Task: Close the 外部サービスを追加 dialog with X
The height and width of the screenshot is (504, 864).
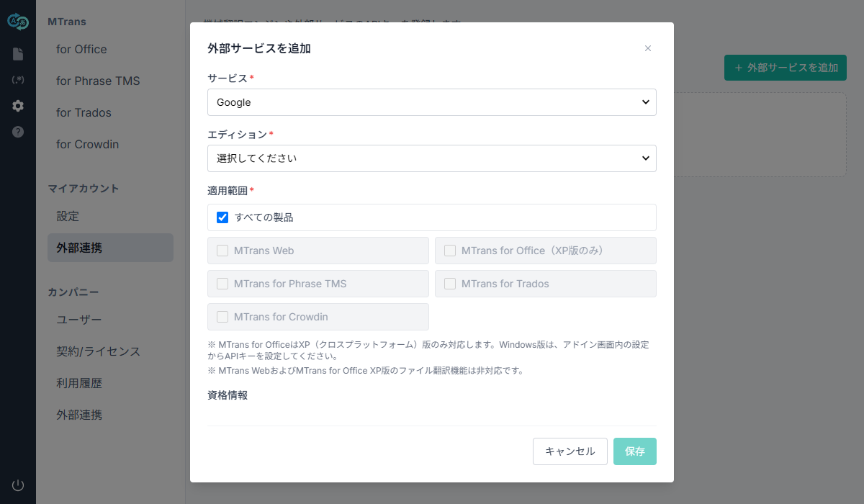Action: (x=648, y=48)
